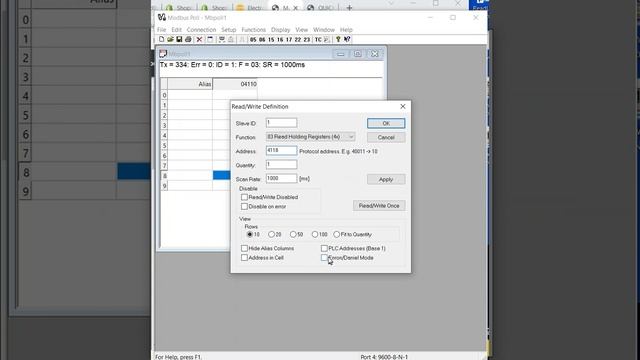Click the Scan Rate input field
Image resolution: width=640 pixels, height=360 pixels.
click(281, 178)
